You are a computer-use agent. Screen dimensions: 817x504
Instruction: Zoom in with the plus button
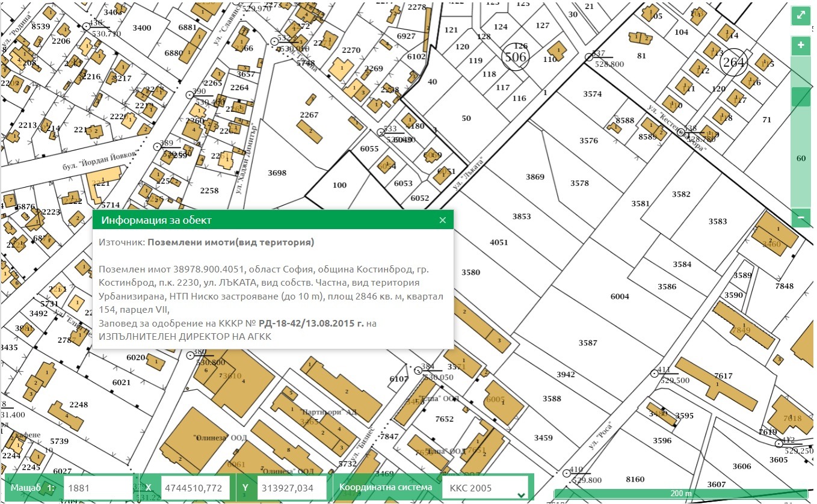(801, 46)
